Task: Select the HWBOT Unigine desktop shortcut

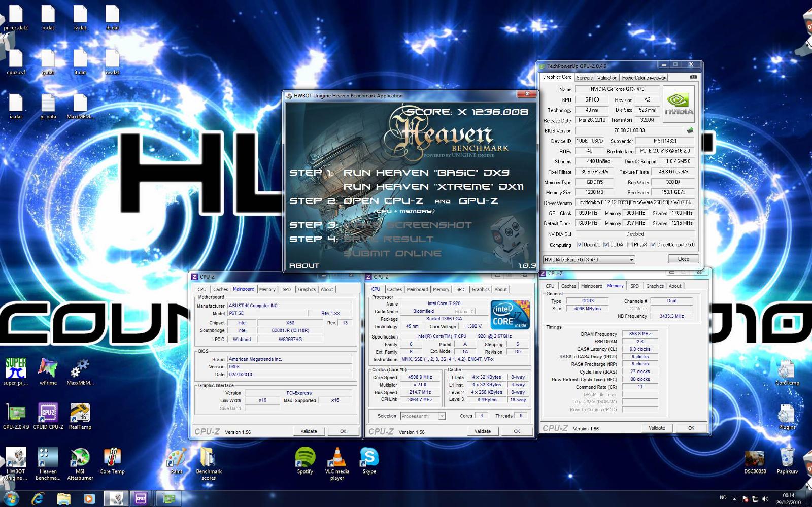Action: [x=16, y=463]
